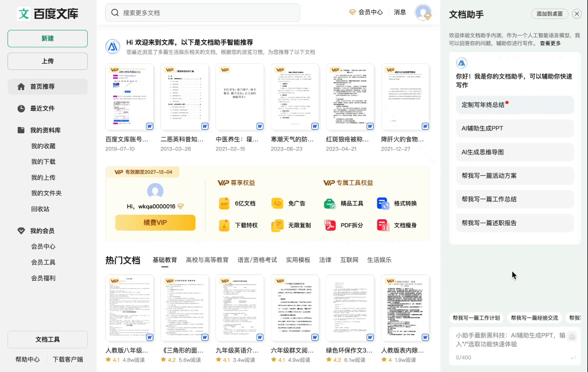Open the 精品工具 (premium tools) icon
This screenshot has height=372, width=588.
tap(330, 204)
